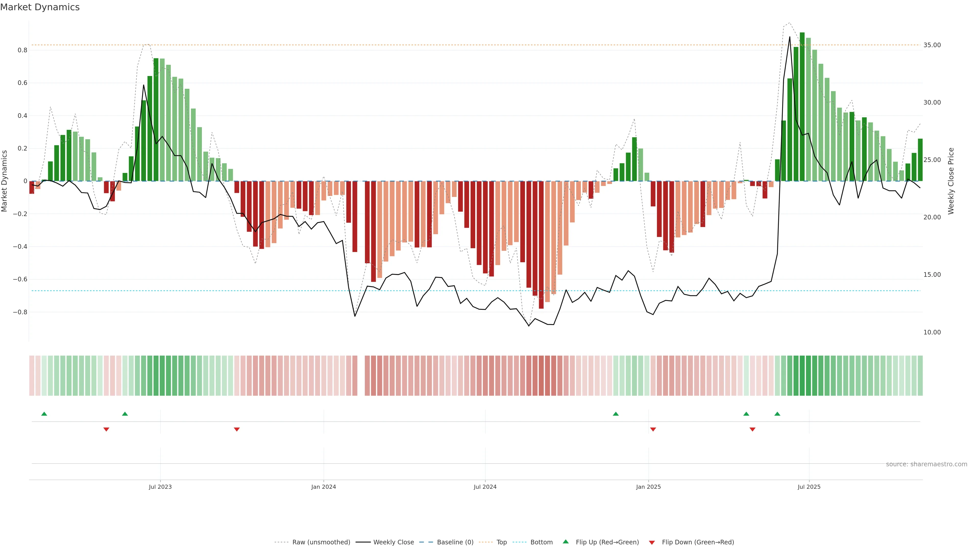980x551 pixels.
Task: Click the Jan 2025 x-axis label
Action: click(x=648, y=487)
